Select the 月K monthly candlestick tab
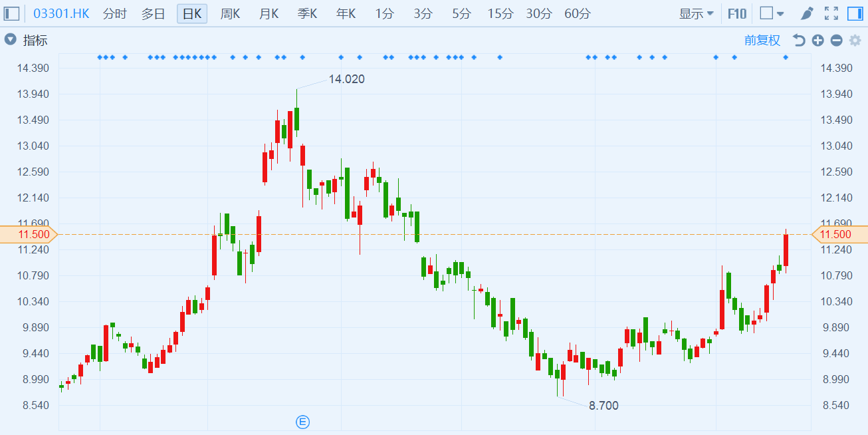This screenshot has height=435, width=868. coord(269,13)
